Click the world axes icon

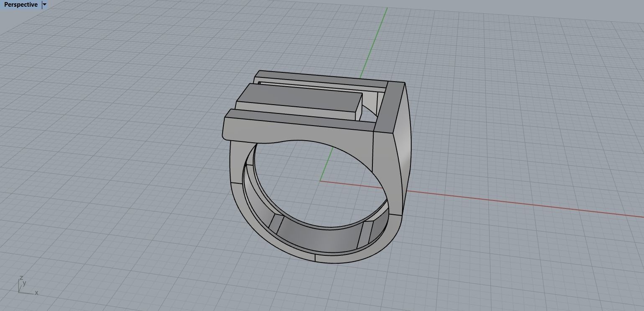pyautogui.click(x=28, y=286)
